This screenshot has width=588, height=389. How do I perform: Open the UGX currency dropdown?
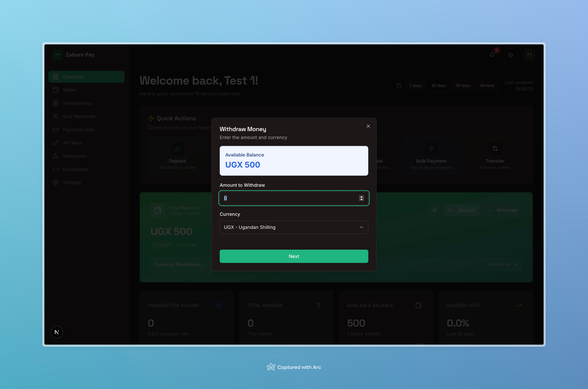point(294,227)
